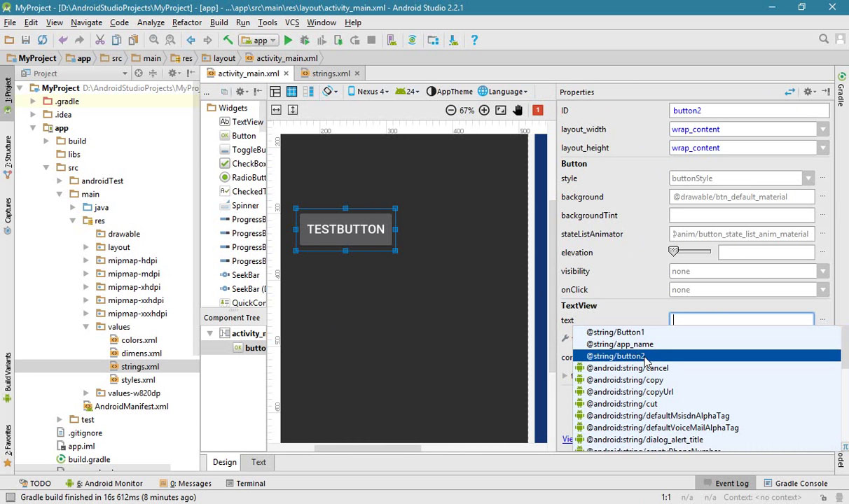Zoom in the design canvas
The width and height of the screenshot is (849, 504).
[x=484, y=110]
